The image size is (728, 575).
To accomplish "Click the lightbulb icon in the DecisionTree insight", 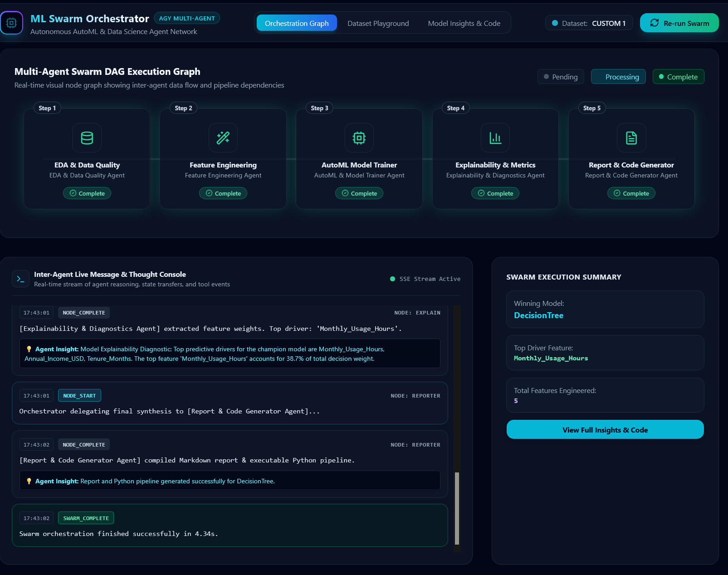I will 29,481.
